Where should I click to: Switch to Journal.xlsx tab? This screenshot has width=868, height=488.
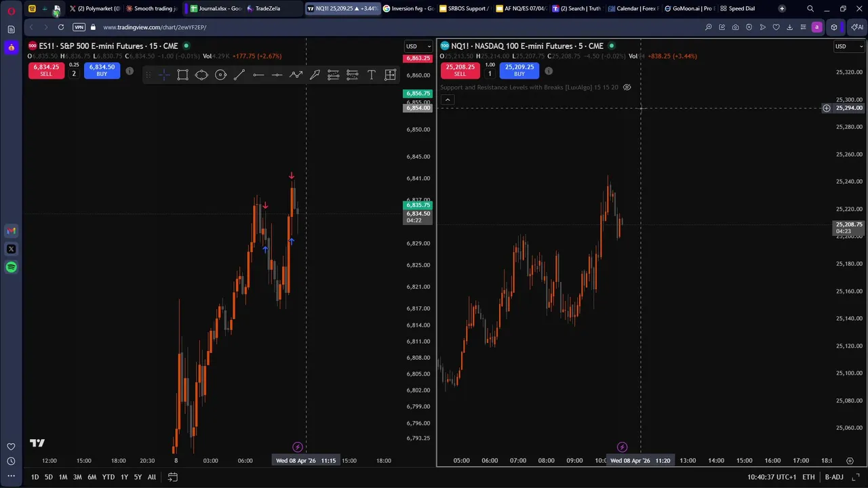(x=216, y=9)
